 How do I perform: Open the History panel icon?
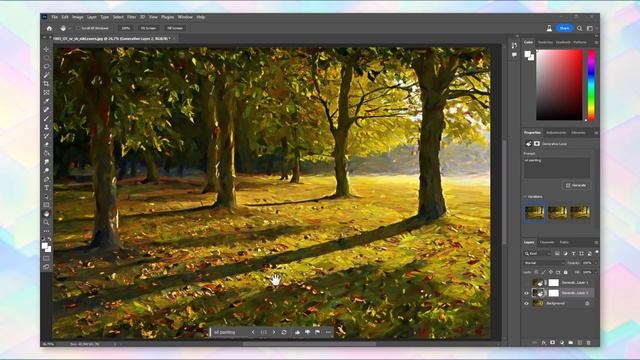tap(514, 45)
